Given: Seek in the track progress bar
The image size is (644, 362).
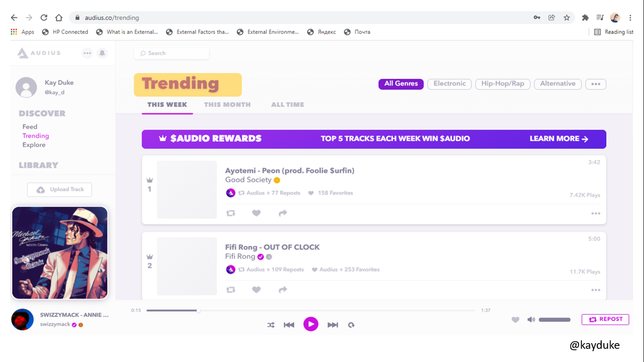Looking at the screenshot, I should [x=311, y=310].
